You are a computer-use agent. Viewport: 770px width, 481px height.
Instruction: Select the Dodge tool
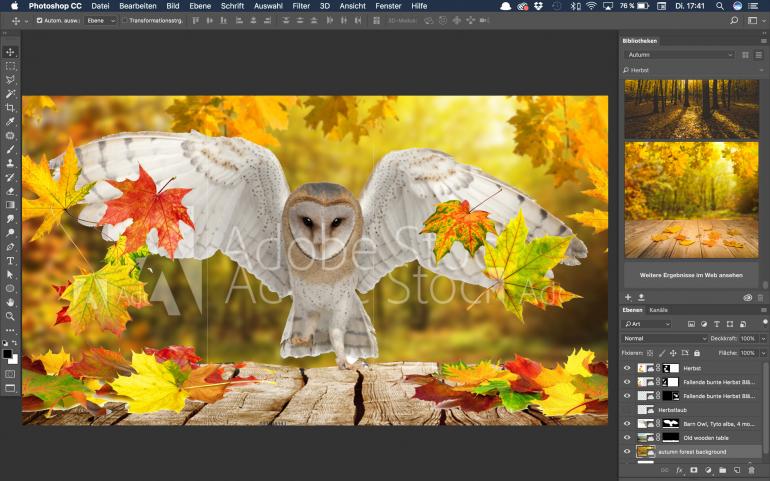[x=10, y=233]
